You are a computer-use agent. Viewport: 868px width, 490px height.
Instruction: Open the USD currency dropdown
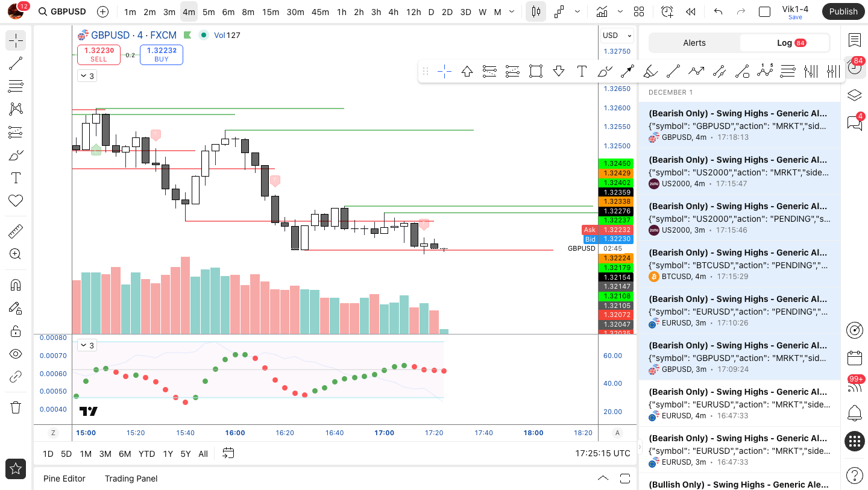[x=617, y=36]
